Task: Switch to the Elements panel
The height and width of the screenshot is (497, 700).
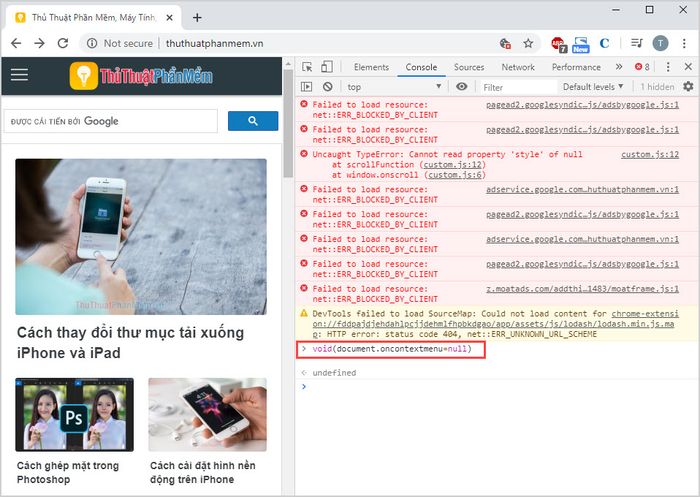Action: click(x=371, y=67)
